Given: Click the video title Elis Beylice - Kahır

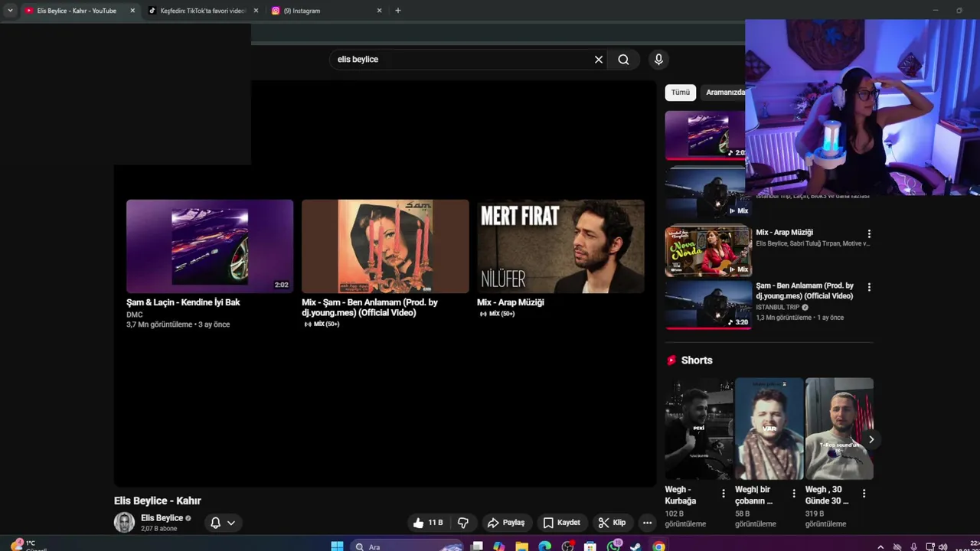Looking at the screenshot, I should [158, 500].
